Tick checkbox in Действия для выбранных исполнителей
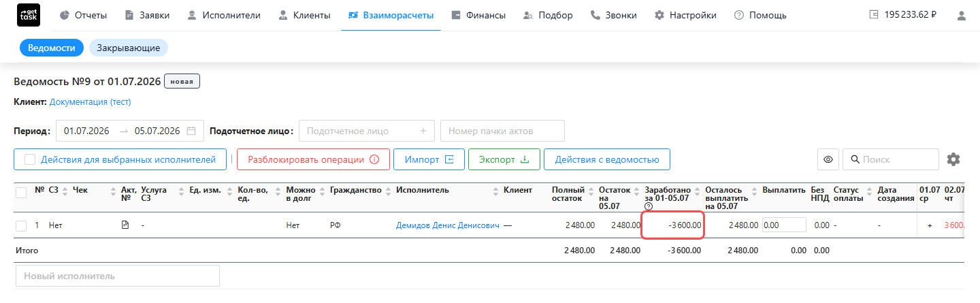980x303 pixels. pos(30,159)
